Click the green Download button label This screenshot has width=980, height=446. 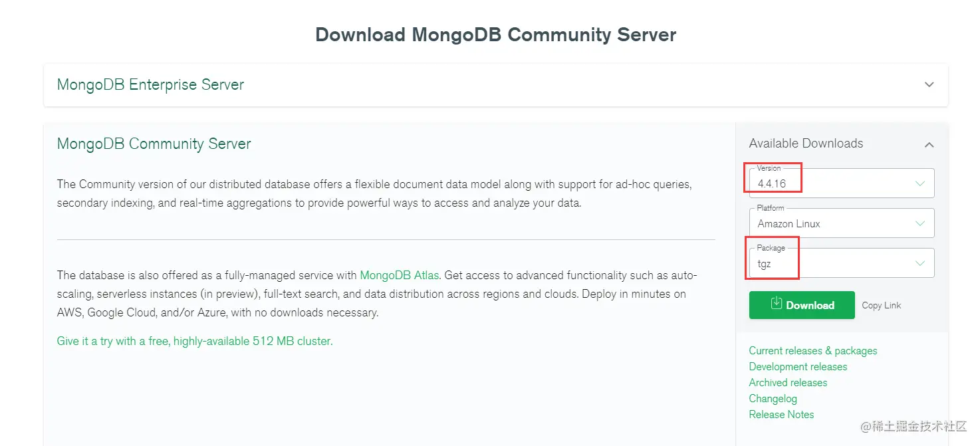[810, 306]
